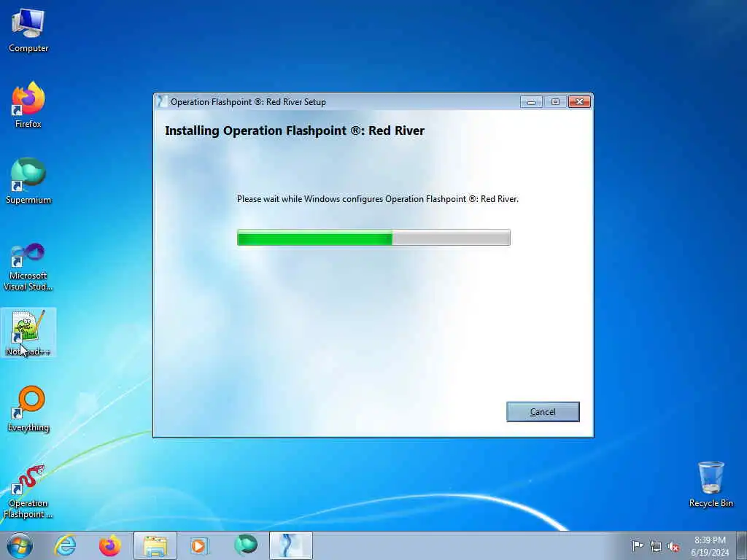Click the setup window title icon
Screen dimensions: 747x560
(x=163, y=102)
